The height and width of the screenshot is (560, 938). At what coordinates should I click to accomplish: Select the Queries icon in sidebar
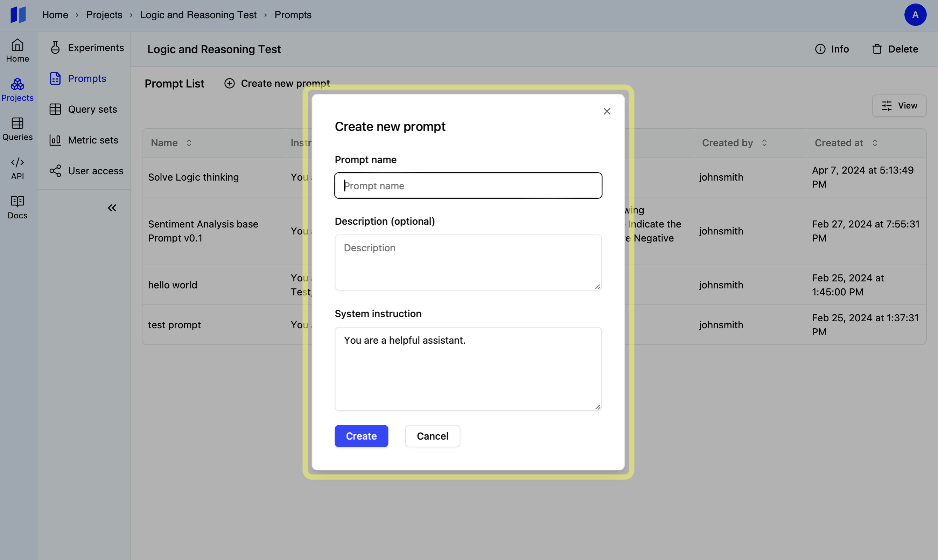pyautogui.click(x=17, y=124)
